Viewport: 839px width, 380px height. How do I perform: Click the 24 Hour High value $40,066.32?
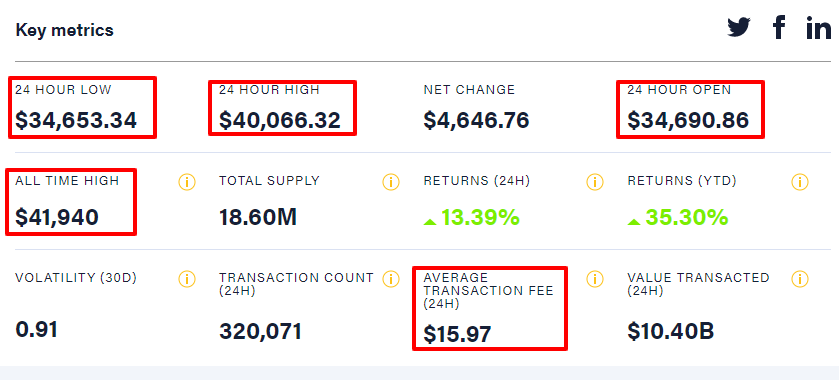pos(280,120)
